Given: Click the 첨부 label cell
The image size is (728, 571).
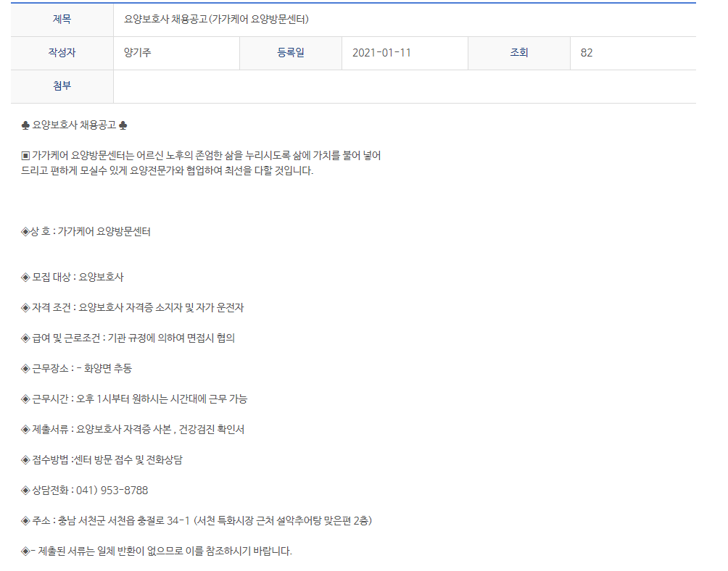Looking at the screenshot, I should pyautogui.click(x=62, y=86).
